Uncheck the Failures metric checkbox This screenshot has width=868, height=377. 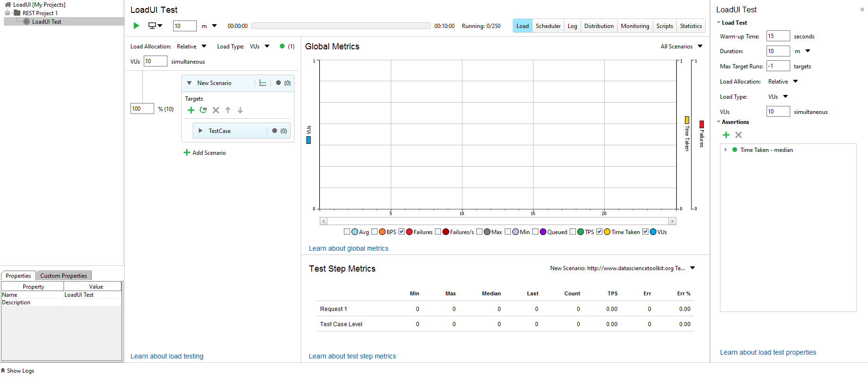point(401,232)
